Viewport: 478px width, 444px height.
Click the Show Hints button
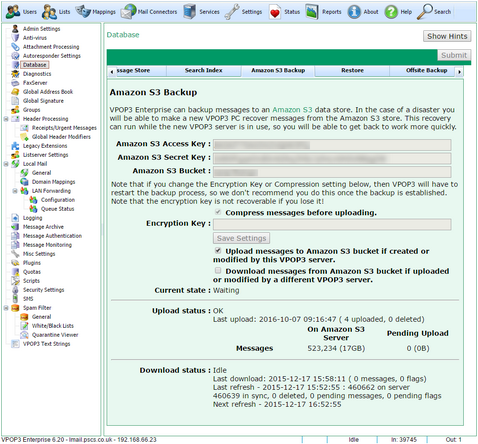447,36
